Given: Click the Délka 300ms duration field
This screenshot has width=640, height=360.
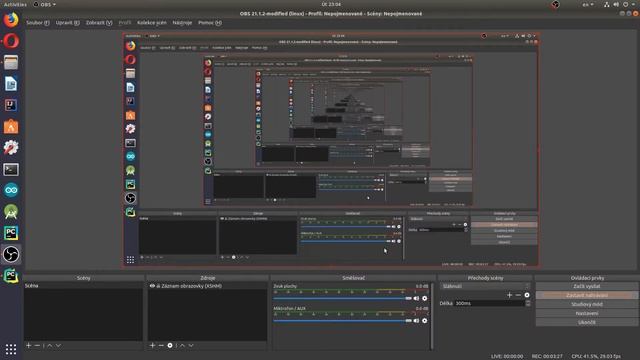Looking at the screenshot, I should [x=489, y=303].
